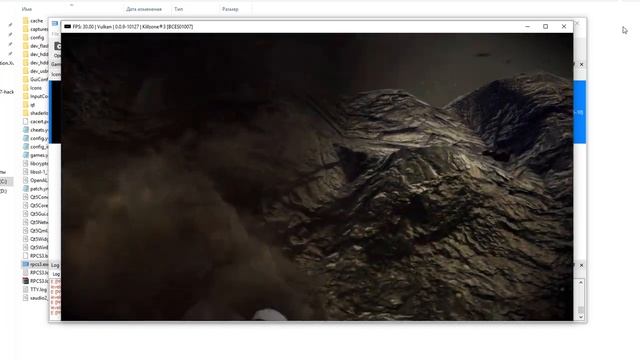Select the Qt5Gui dll file
640x360 pixels.
pyautogui.click(x=35, y=214)
